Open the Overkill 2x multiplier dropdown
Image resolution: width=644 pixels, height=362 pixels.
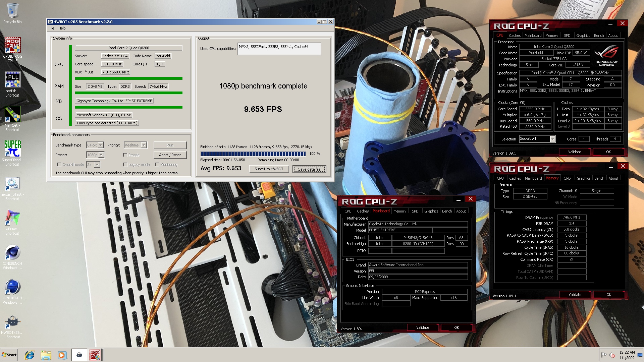[x=94, y=165]
